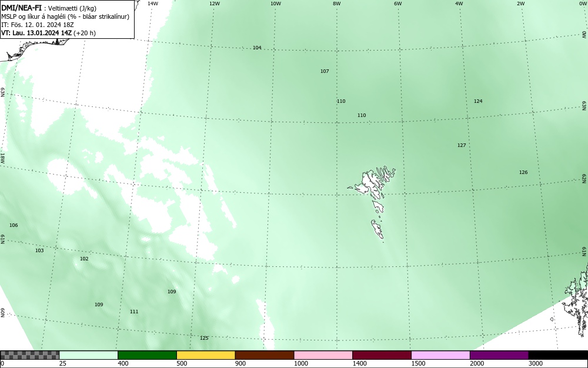588x368 pixels.
Task: Click the legend value 900
Action: (240, 363)
